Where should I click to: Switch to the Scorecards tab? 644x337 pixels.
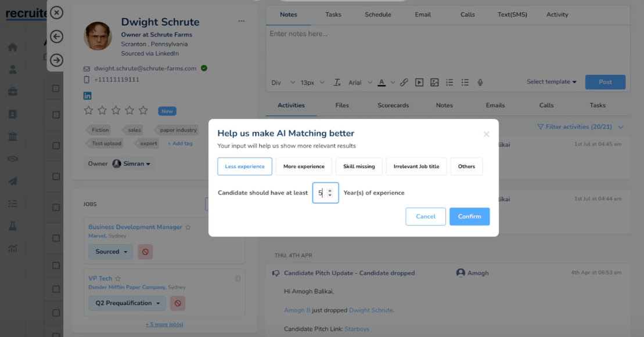[x=393, y=106]
